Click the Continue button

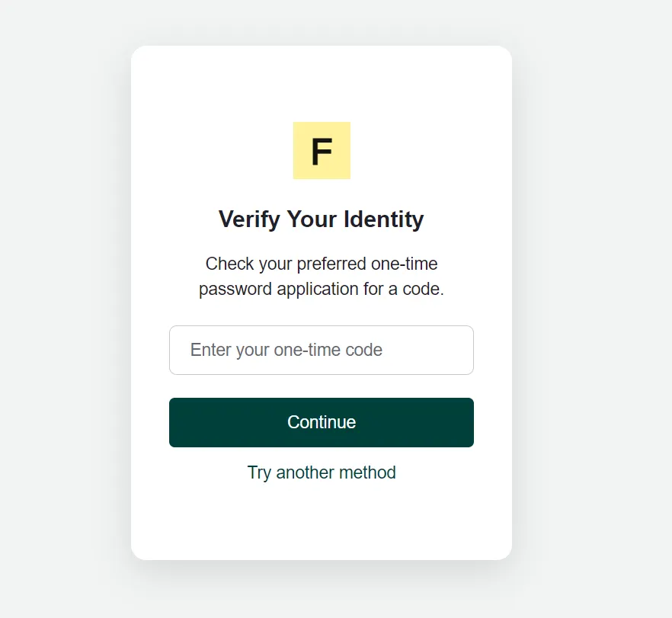tap(322, 422)
